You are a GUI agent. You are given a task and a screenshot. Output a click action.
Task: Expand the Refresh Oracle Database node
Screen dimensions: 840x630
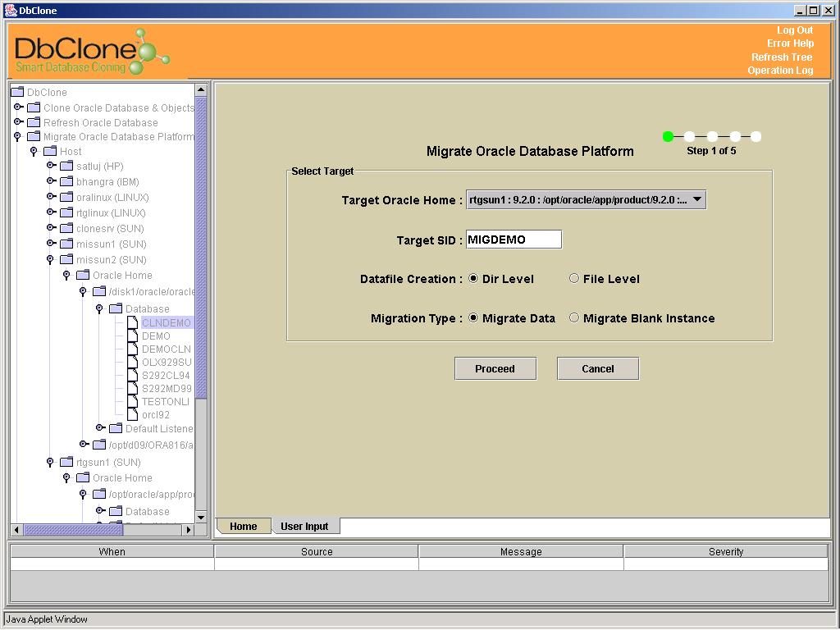pos(18,122)
